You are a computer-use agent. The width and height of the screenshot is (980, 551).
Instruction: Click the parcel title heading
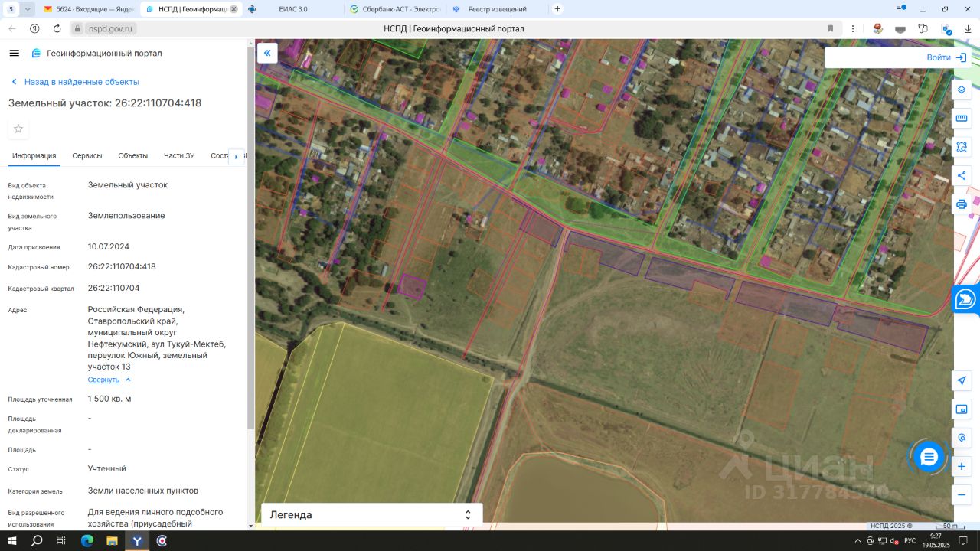pos(105,103)
